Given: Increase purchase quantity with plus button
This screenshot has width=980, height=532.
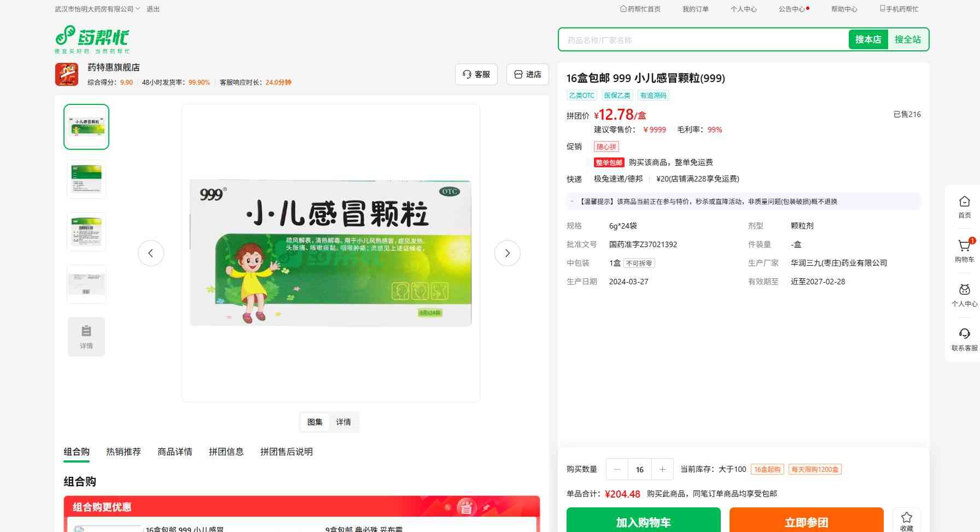Looking at the screenshot, I should click(x=662, y=470).
